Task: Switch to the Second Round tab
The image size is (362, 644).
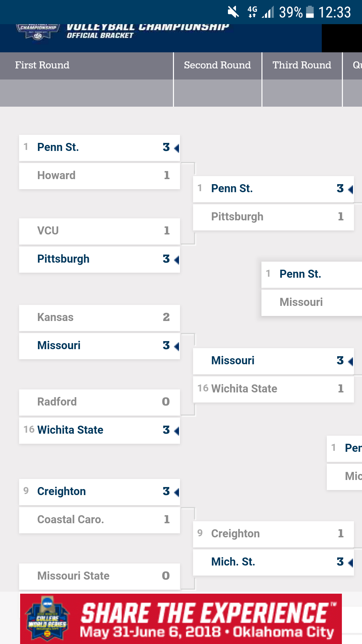Action: [x=217, y=65]
